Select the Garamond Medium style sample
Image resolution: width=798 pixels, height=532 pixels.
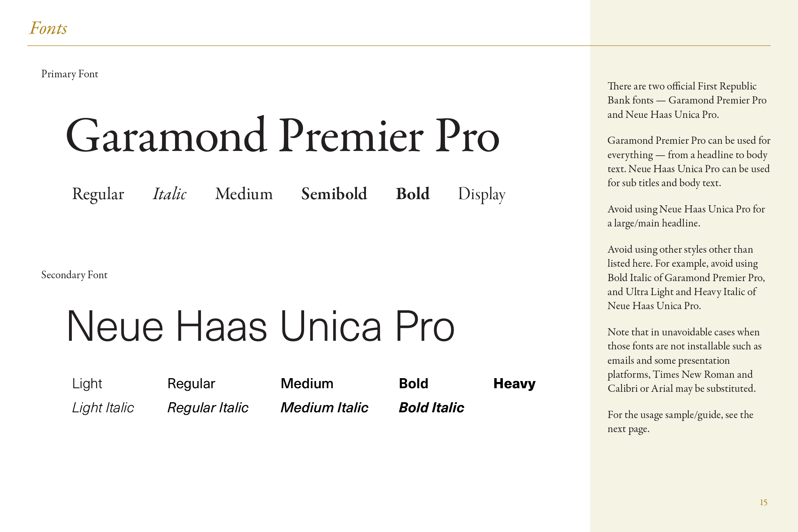coord(244,194)
